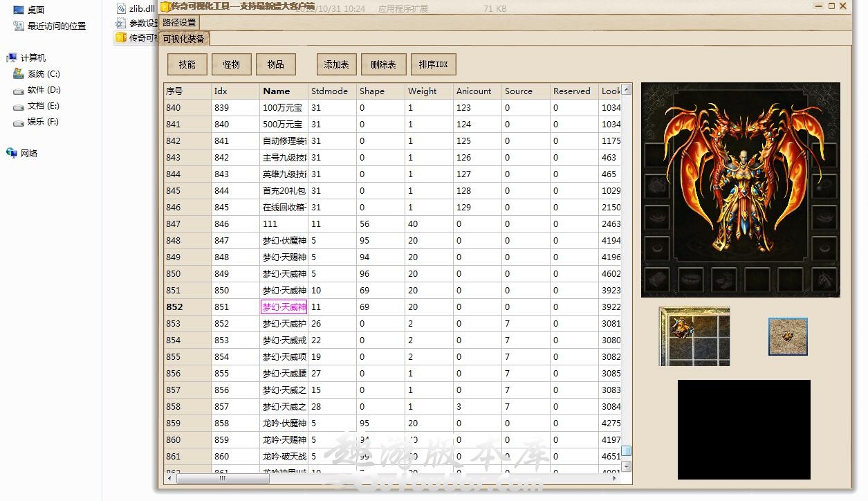
Task: Click 最近访问的位置 recent places icon
Action: point(19,26)
